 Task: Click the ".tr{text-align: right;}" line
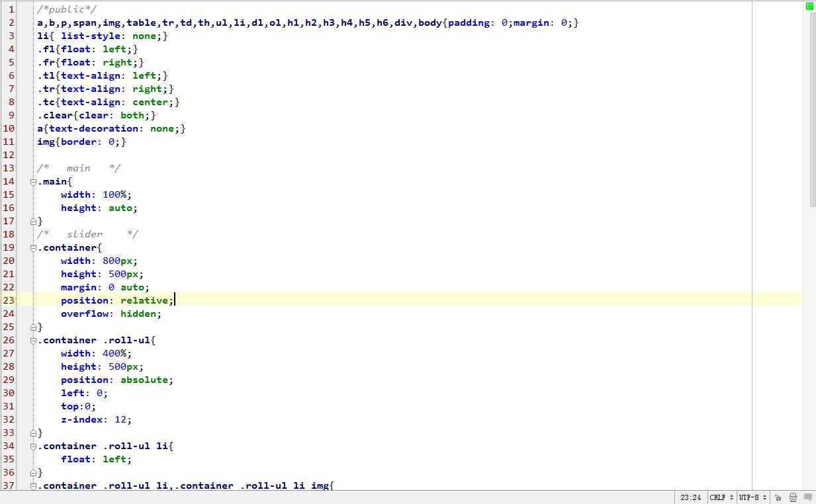coord(105,89)
